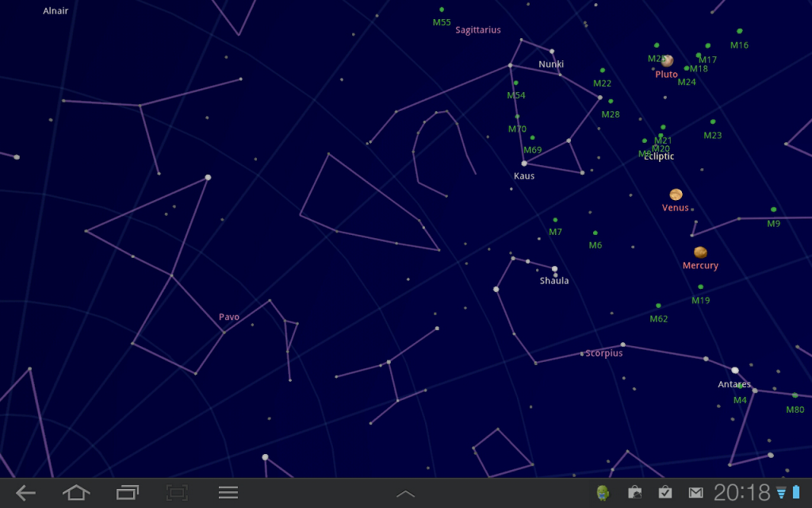Select the M69 Messier object dot
This screenshot has width=812, height=508.
click(x=532, y=137)
